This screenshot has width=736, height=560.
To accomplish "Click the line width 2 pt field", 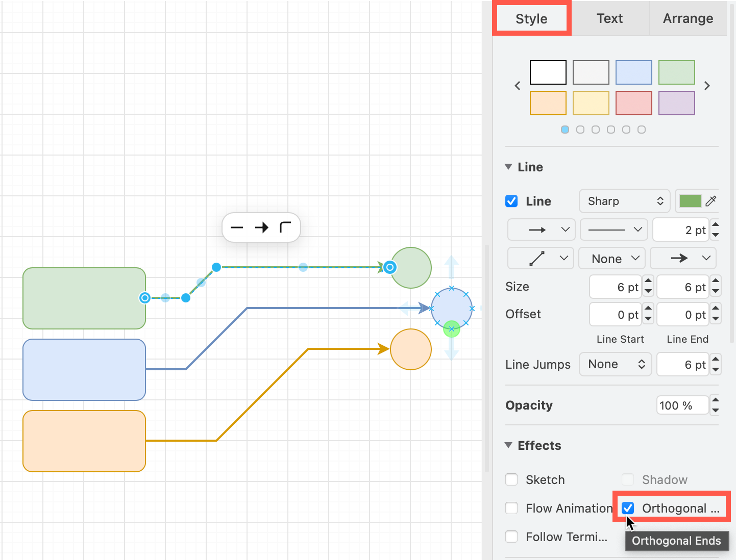I will [681, 230].
